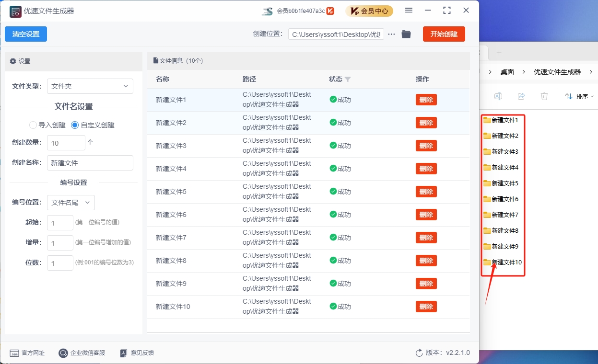
Task: Click the 清空设置 button
Action: pos(26,34)
